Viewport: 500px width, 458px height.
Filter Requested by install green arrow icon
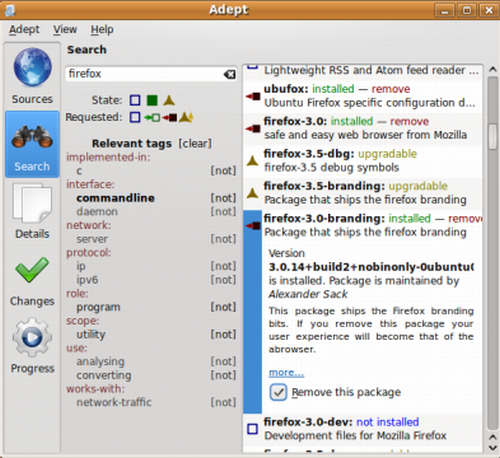(152, 117)
